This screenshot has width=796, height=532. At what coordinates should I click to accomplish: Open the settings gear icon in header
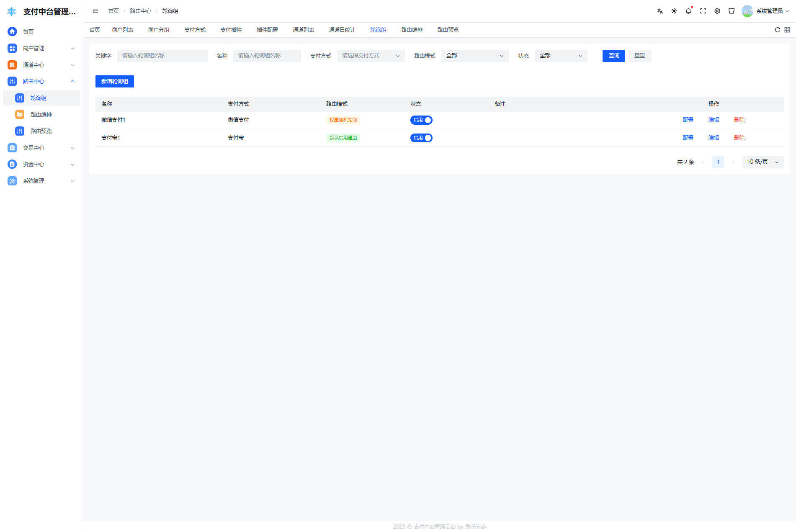(x=717, y=11)
